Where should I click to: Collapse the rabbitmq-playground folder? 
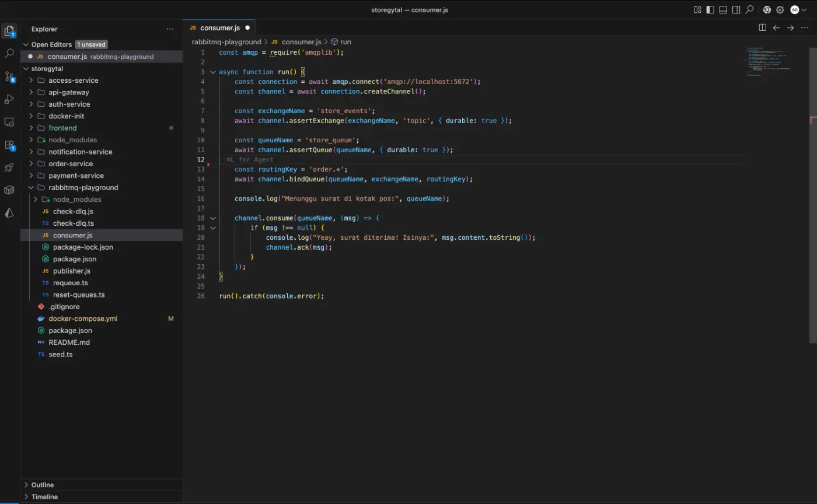tap(31, 188)
